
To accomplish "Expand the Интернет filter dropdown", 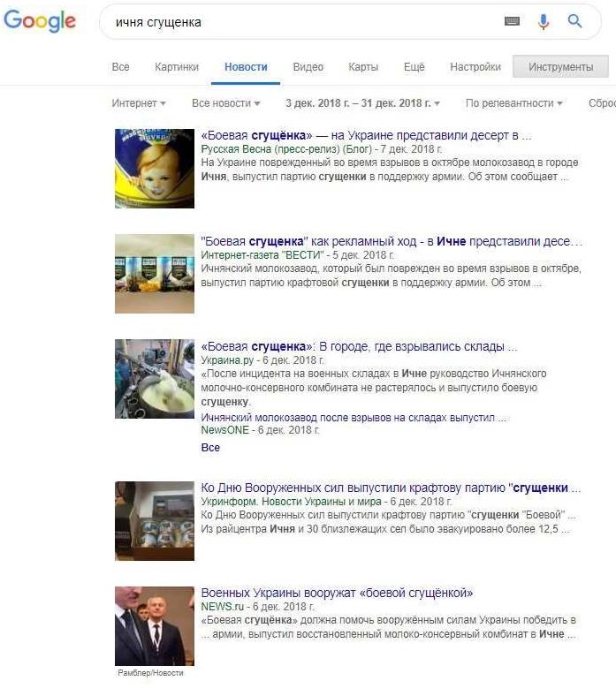I will [139, 103].
